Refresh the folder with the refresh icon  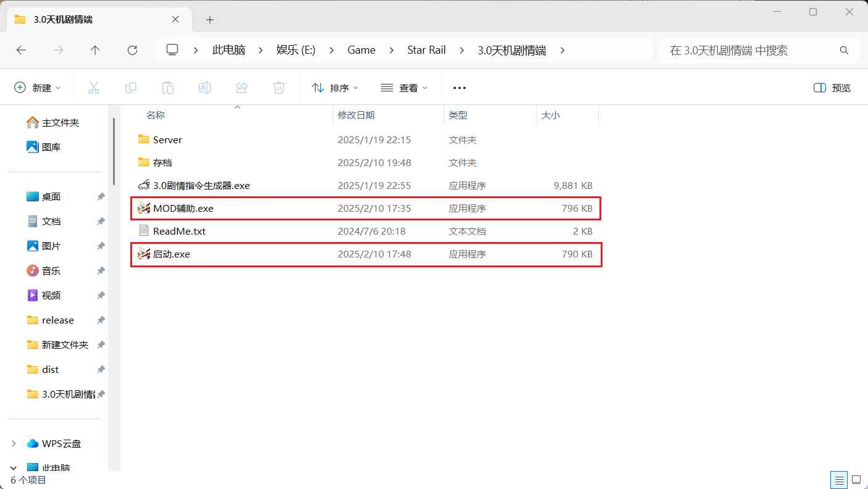coord(132,50)
